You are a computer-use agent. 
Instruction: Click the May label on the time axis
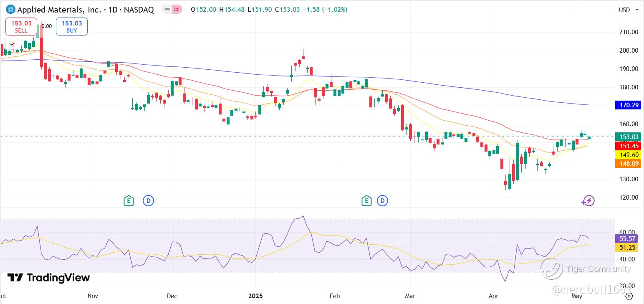(577, 296)
